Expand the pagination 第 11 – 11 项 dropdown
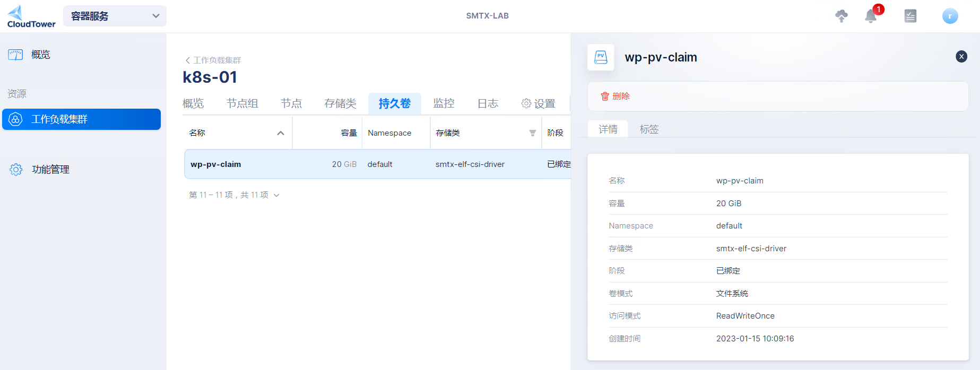Screen dimensions: 980x370 pyautogui.click(x=234, y=195)
